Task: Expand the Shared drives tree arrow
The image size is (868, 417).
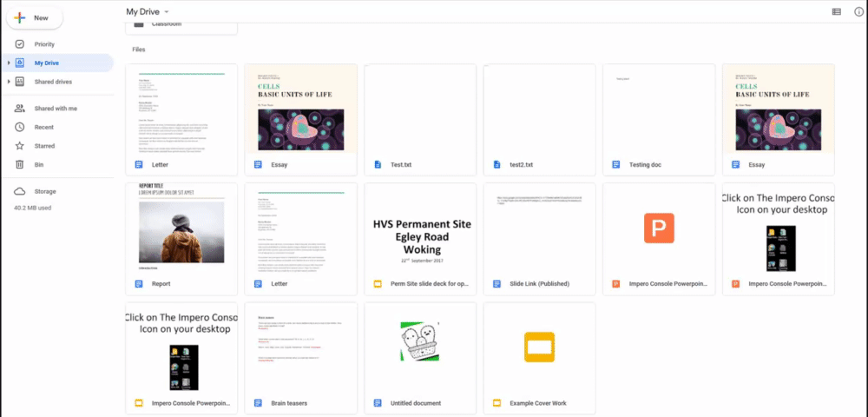Action: (9, 82)
